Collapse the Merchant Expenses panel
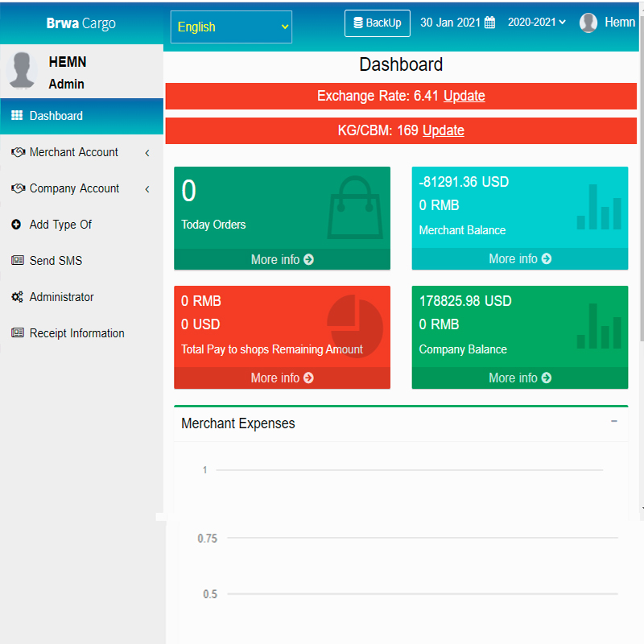Viewport: 644px width, 644px height. pos(614,421)
